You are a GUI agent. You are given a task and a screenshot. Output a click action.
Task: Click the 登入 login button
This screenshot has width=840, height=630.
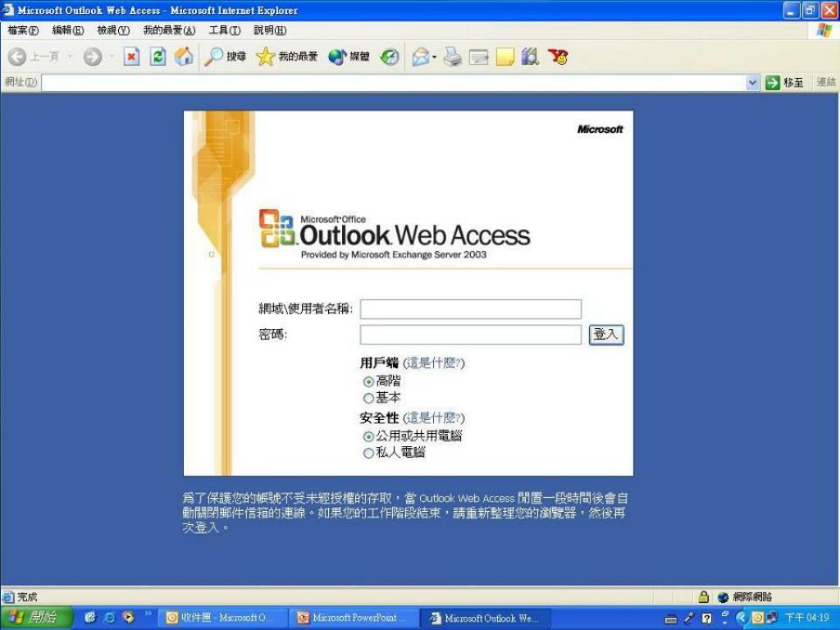[x=606, y=335]
